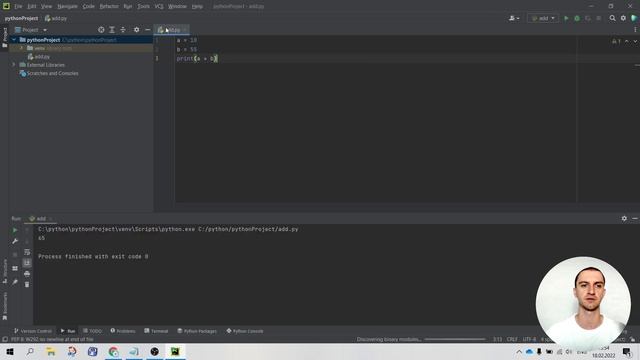Open the TODO tool window
Viewport: 640px width, 360px height.
[93, 331]
